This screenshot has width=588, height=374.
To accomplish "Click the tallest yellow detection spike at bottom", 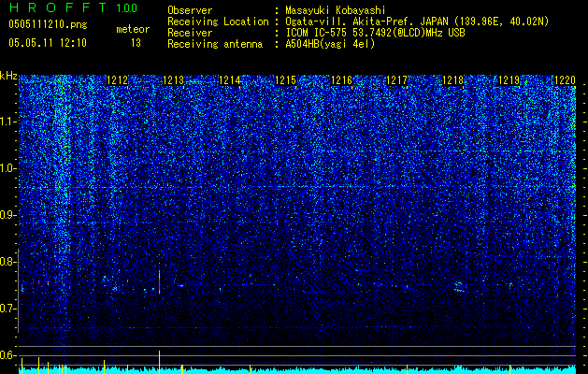I will click(159, 363).
